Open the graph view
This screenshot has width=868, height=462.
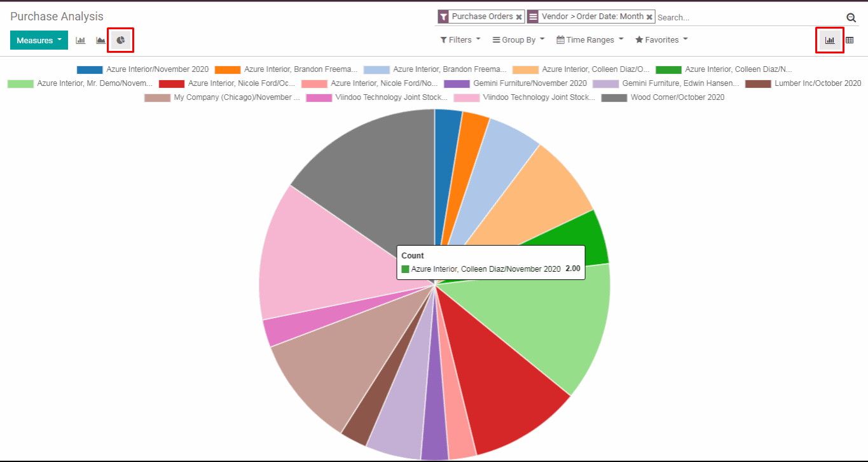(829, 40)
